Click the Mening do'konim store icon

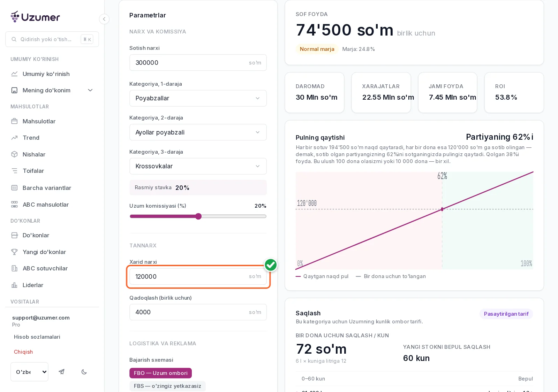(x=14, y=90)
